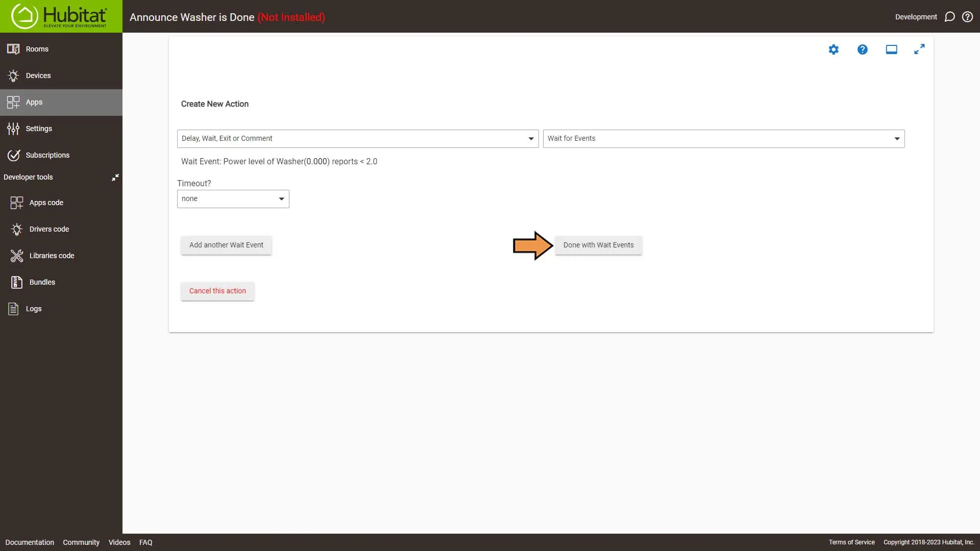Click Done with Wait Events button
This screenshot has width=980, height=551.
tap(598, 244)
